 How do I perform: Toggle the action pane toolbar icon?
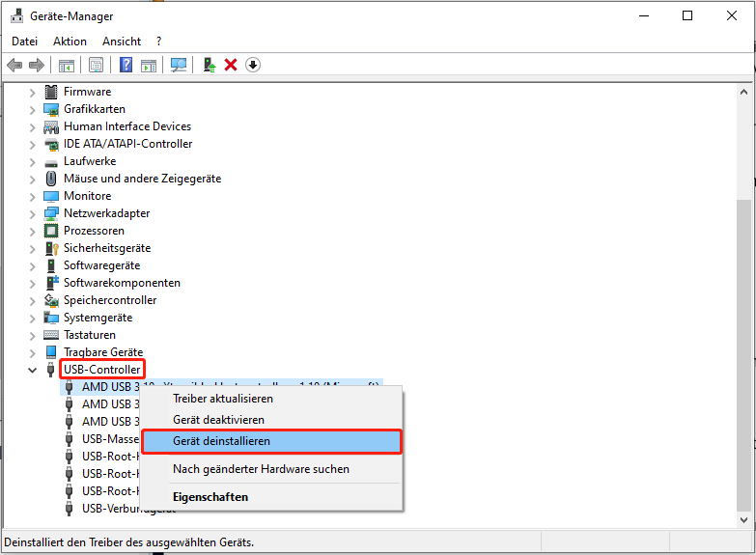149,65
